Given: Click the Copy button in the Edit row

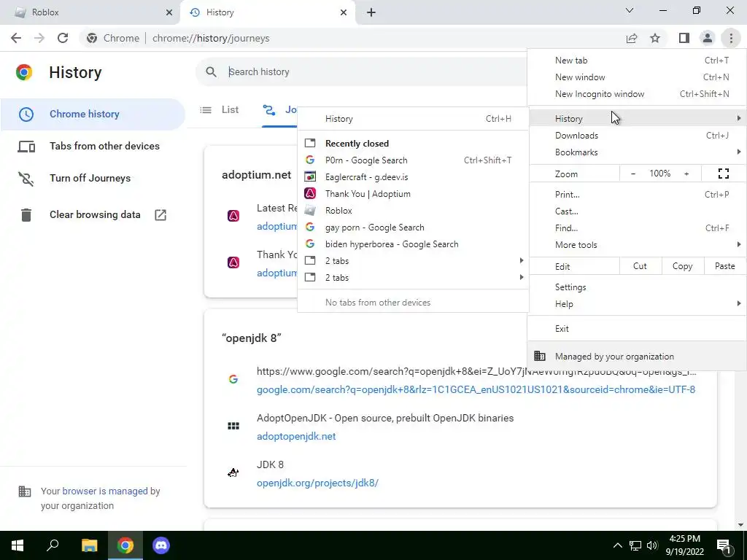Looking at the screenshot, I should (682, 266).
